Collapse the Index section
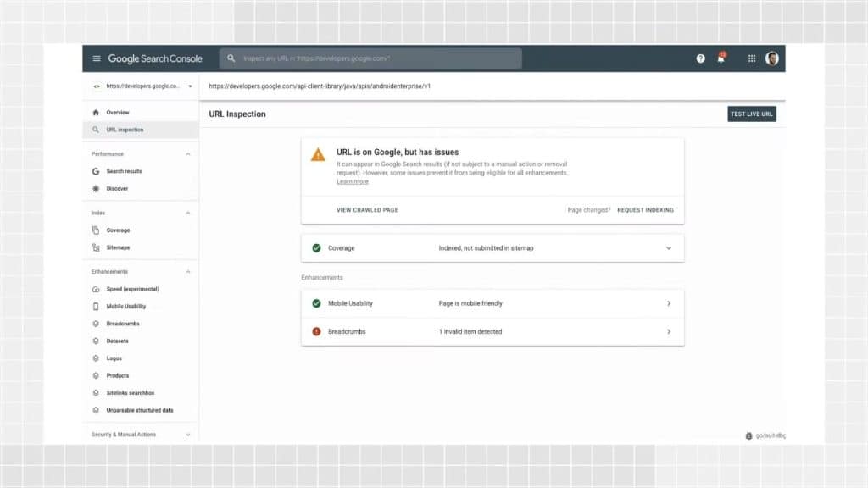 [187, 213]
